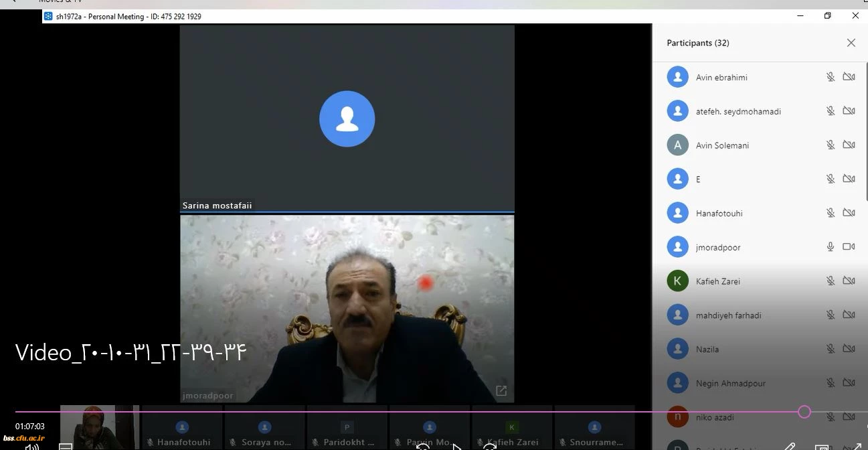Click the Sarina mostafaii name label
This screenshot has width=868, height=450.
(x=217, y=206)
